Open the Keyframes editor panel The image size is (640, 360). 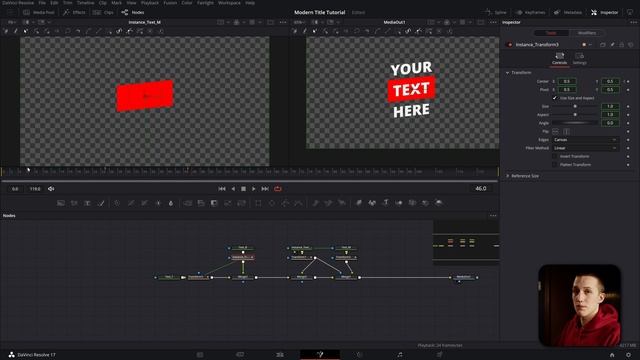531,13
